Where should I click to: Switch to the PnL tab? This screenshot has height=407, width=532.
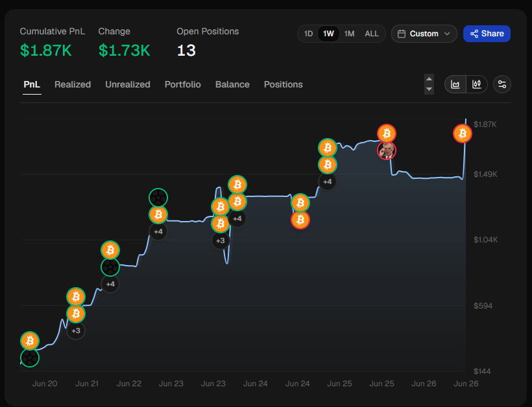[32, 84]
